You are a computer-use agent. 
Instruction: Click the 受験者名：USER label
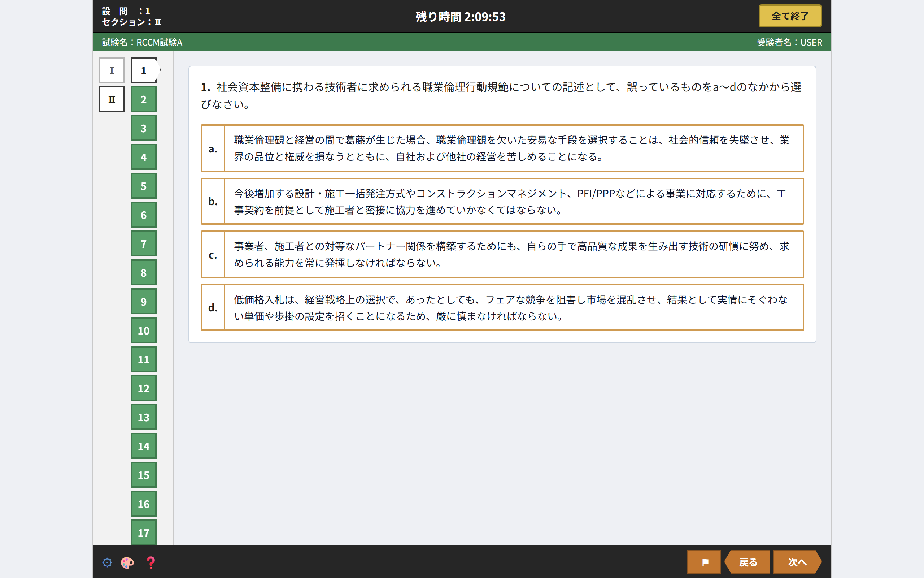tap(789, 42)
